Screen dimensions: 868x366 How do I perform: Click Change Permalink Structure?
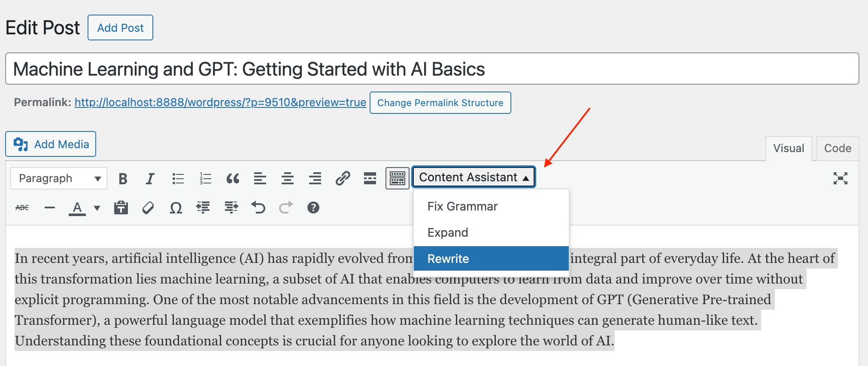[440, 103]
